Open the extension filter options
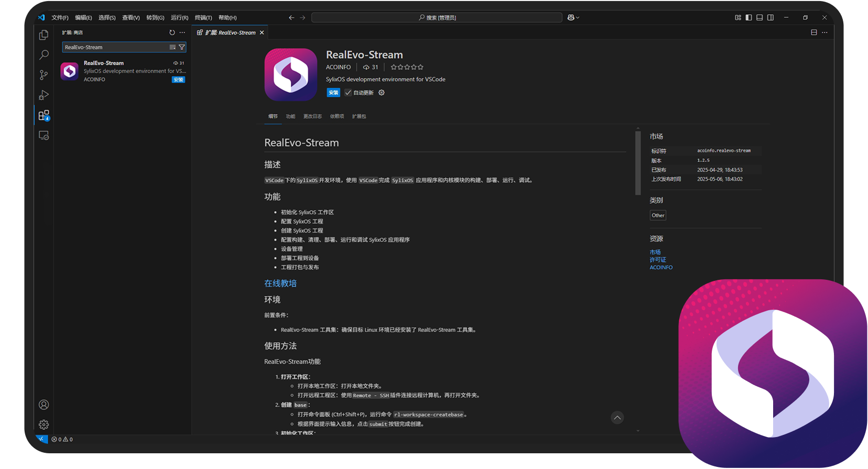Viewport: 868px width, 469px height. [x=181, y=47]
